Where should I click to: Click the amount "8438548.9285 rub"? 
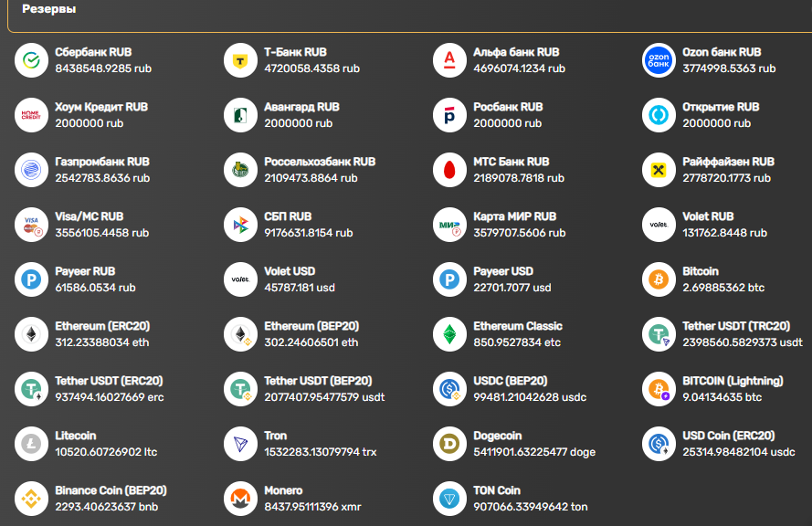pos(103,68)
